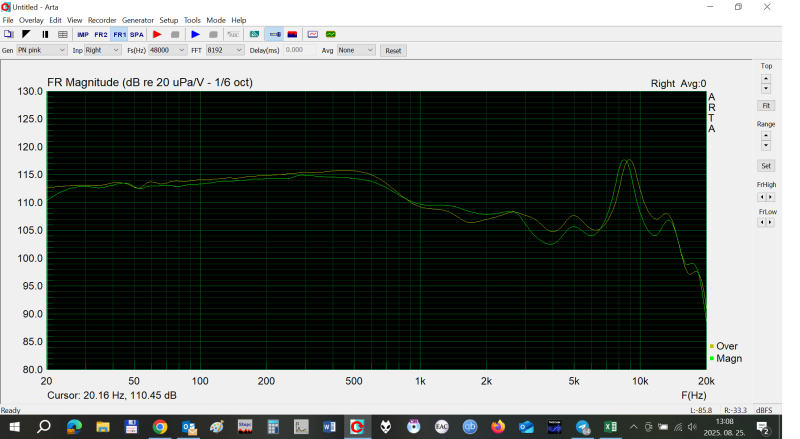Click the stop square beside the blue arrow
The width and height of the screenshot is (800, 439).
[213, 34]
